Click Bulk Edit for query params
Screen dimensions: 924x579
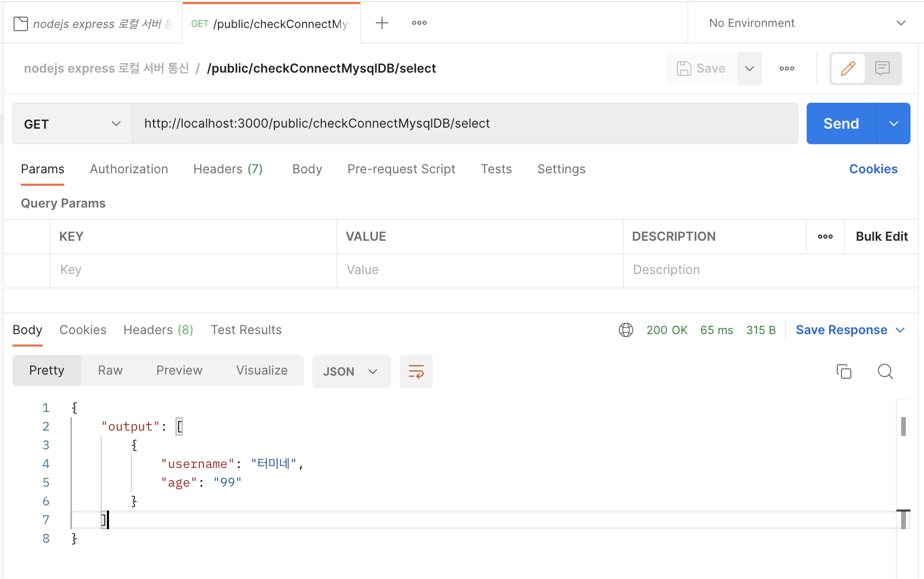coord(881,237)
